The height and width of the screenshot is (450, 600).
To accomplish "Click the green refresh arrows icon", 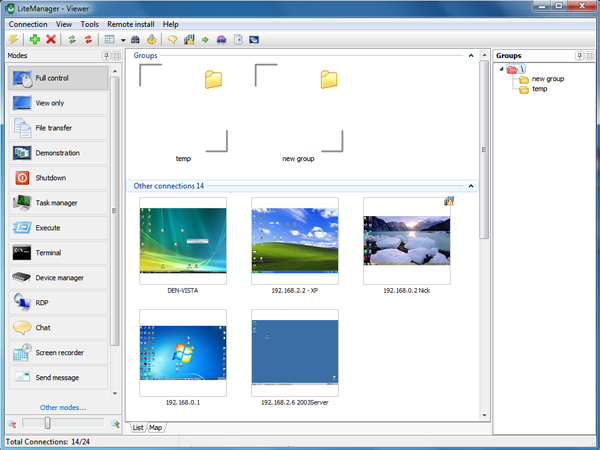I will click(72, 39).
